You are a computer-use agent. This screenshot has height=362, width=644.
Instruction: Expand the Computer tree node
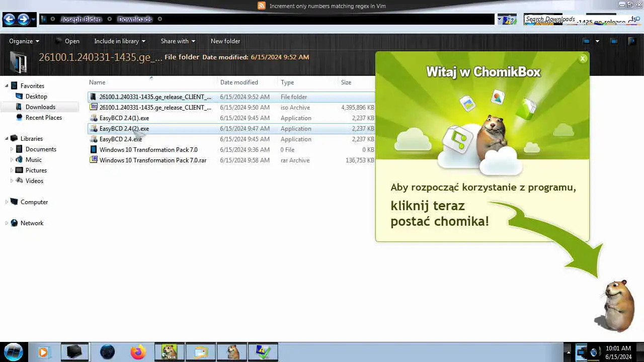pyautogui.click(x=7, y=202)
